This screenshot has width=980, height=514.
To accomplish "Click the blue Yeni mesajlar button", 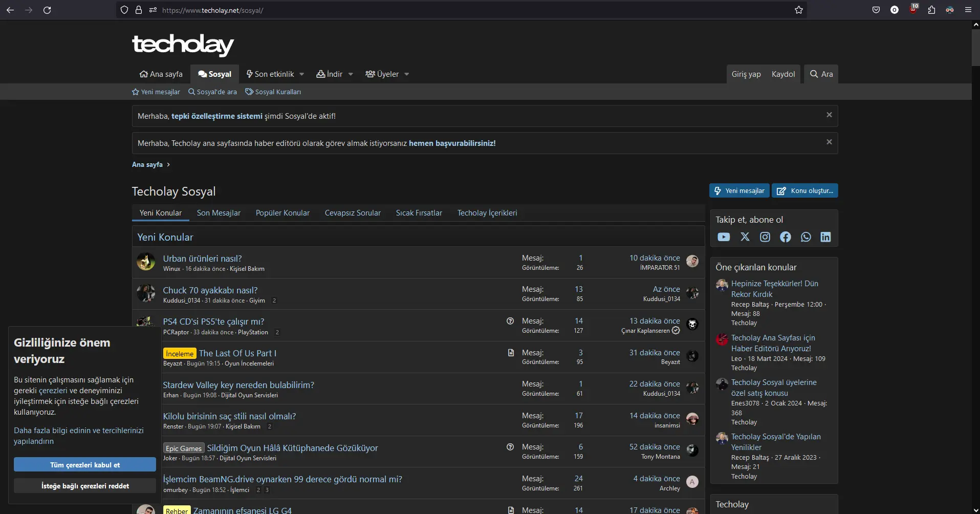I will 739,191.
